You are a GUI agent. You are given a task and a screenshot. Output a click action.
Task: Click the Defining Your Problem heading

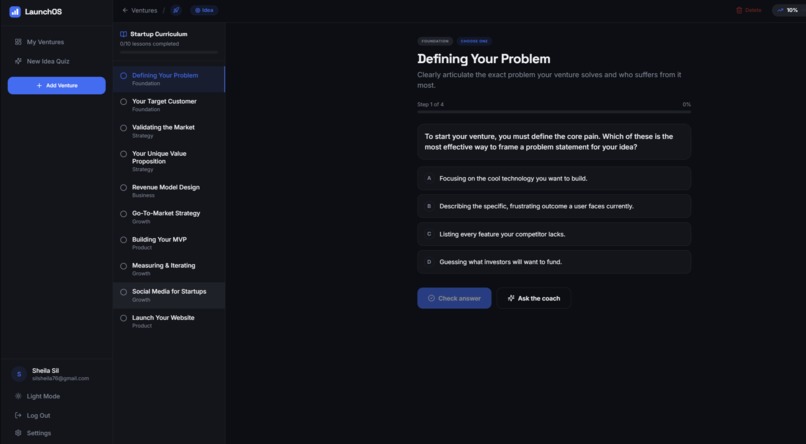pos(484,59)
